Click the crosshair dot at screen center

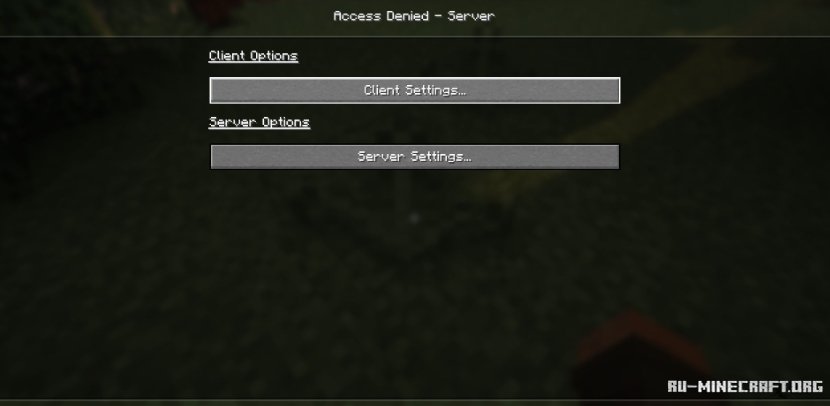[414, 218]
